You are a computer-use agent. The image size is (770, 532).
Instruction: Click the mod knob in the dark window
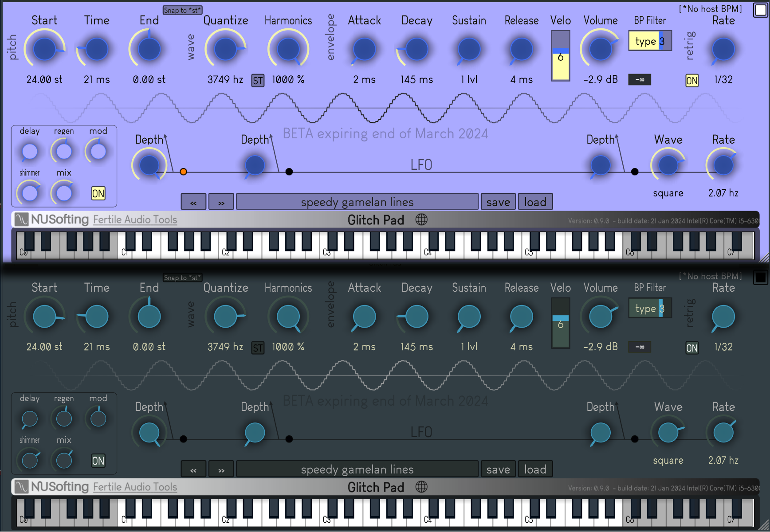[x=98, y=419]
